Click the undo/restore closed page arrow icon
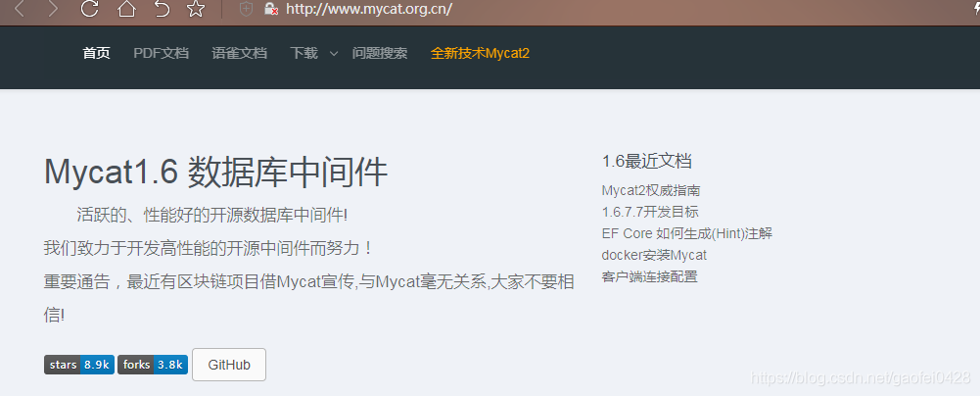The width and height of the screenshot is (980, 396). coord(162,9)
